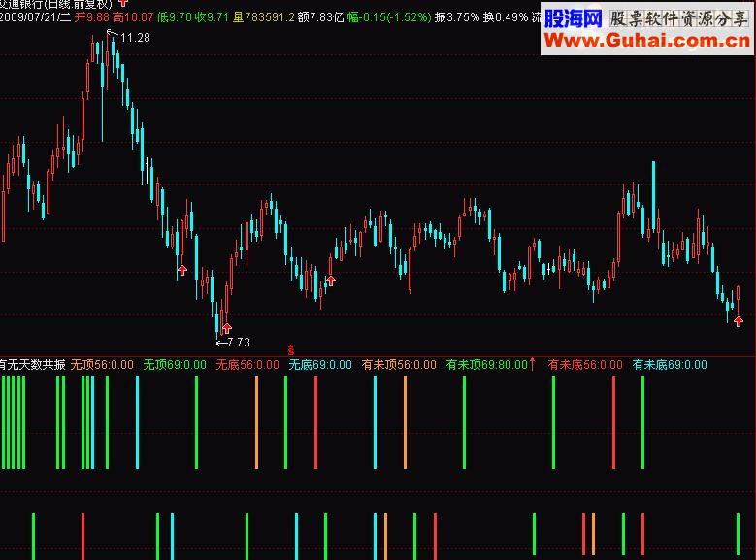
Task: Click the red up arrow after 有未顶69:80.00
Action: point(532,364)
